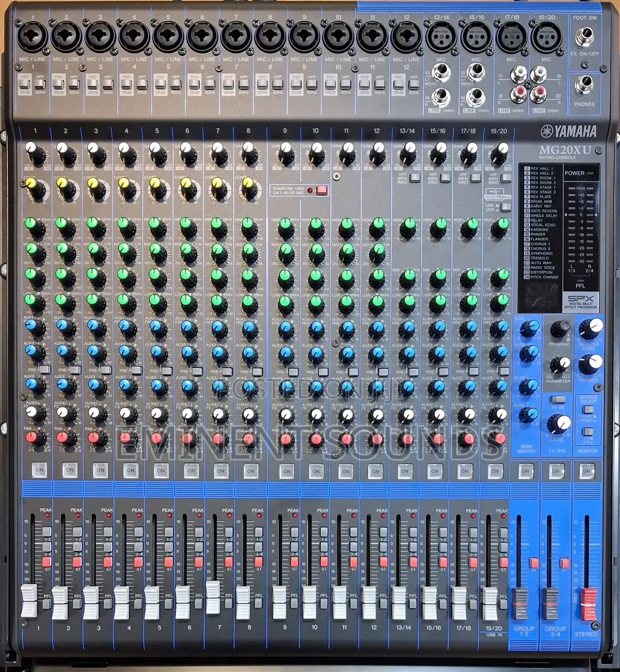This screenshot has height=672, width=620.
Task: Tap the channel 1 PEAK indicator LED
Action: coord(47,515)
